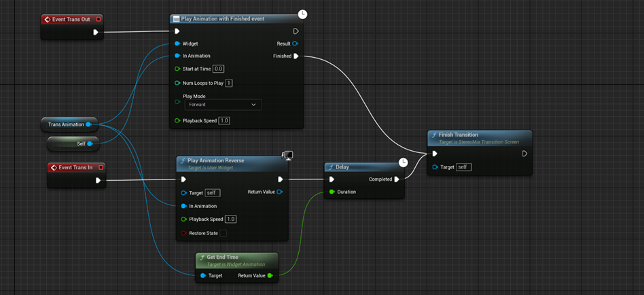The image size is (644, 295).
Task: Toggle the Restore State checkbox
Action: (x=223, y=233)
